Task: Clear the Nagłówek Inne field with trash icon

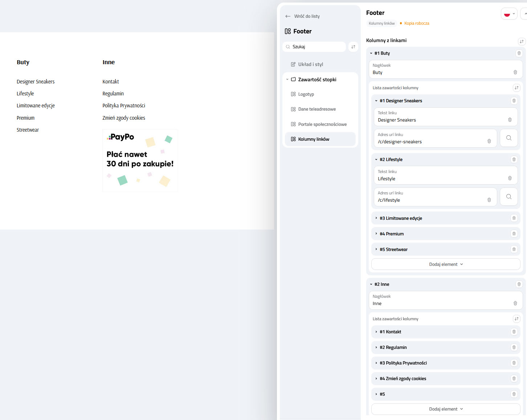Action: [515, 303]
